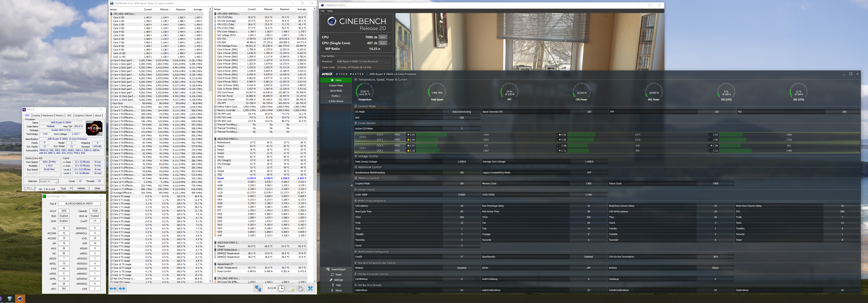Switch to the Memory tab in CPU-Z
Viewport: 868px width, 303px height.
(x=60, y=115)
